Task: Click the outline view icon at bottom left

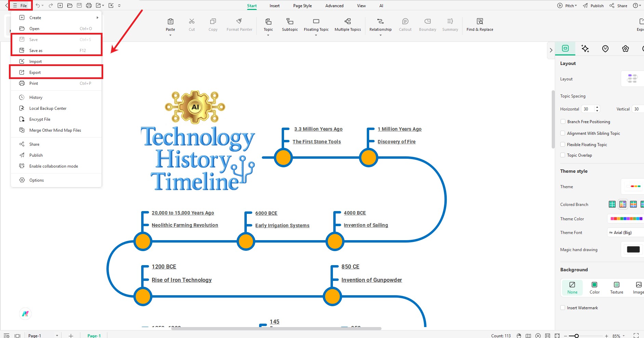Action: pyautogui.click(x=6, y=336)
